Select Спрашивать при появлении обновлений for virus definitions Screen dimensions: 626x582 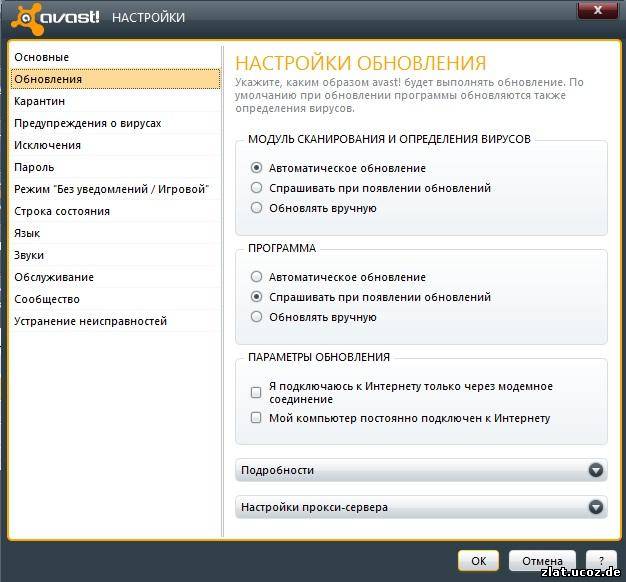pos(256,188)
